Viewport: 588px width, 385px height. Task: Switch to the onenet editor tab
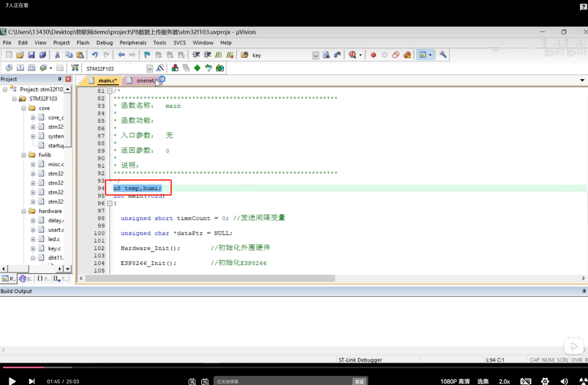pos(142,80)
